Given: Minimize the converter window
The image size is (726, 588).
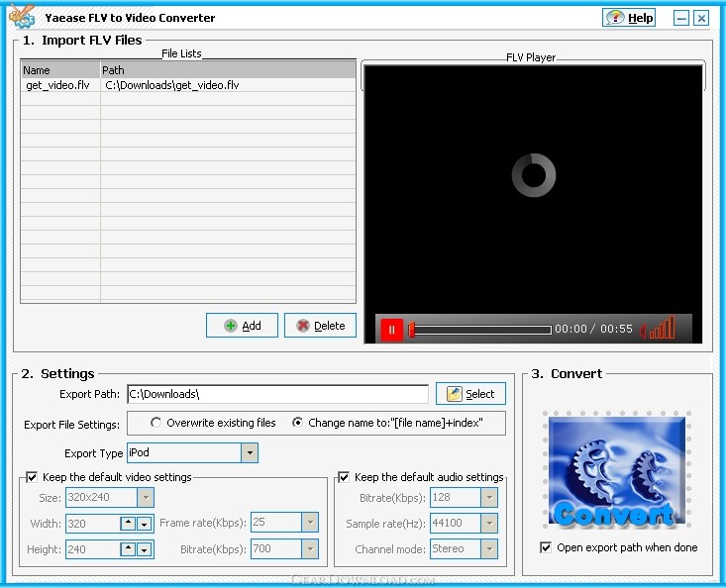Looking at the screenshot, I should click(x=680, y=18).
